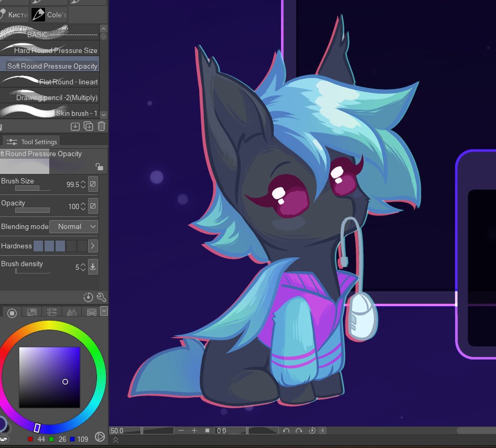Pick a shade in the saturation square
Screen dimensions: 496x448
pyautogui.click(x=50, y=377)
